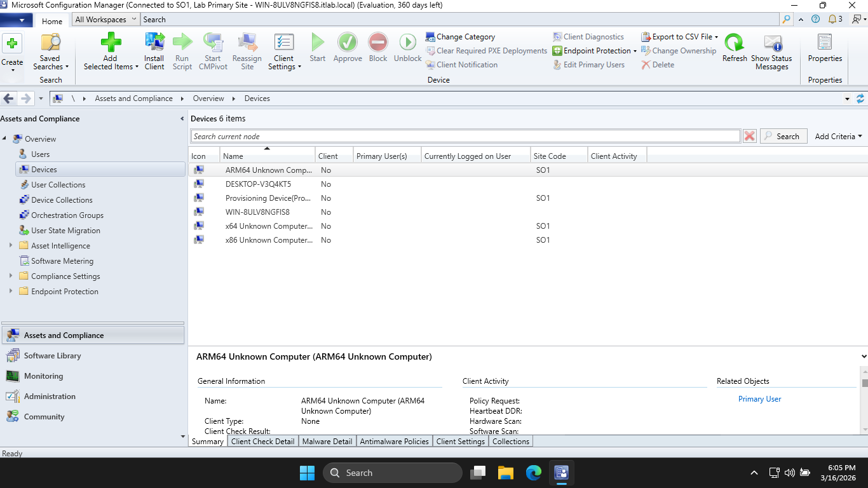Clear search with red X icon
The width and height of the screenshot is (868, 488).
(750, 136)
